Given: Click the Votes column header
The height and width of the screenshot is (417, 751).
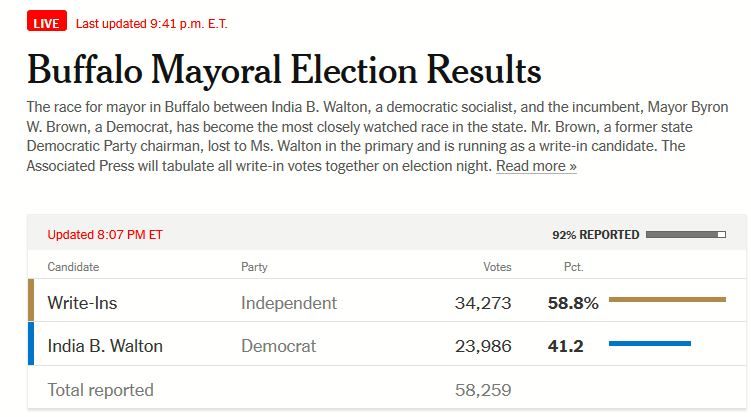Looking at the screenshot, I should 497,267.
